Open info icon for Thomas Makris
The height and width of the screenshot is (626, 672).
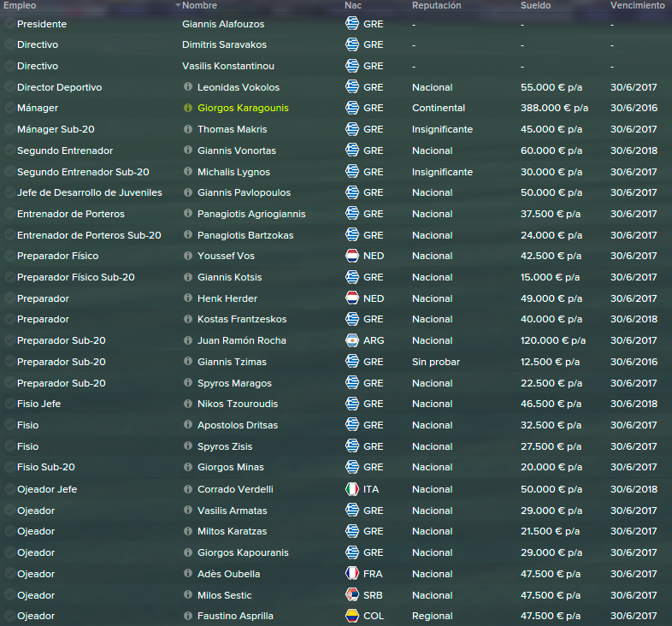click(188, 128)
